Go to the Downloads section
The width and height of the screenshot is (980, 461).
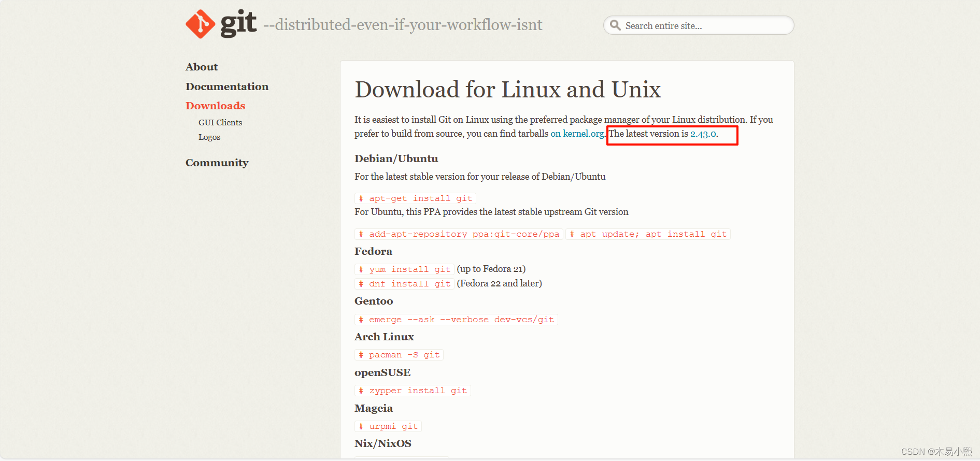pyautogui.click(x=216, y=106)
